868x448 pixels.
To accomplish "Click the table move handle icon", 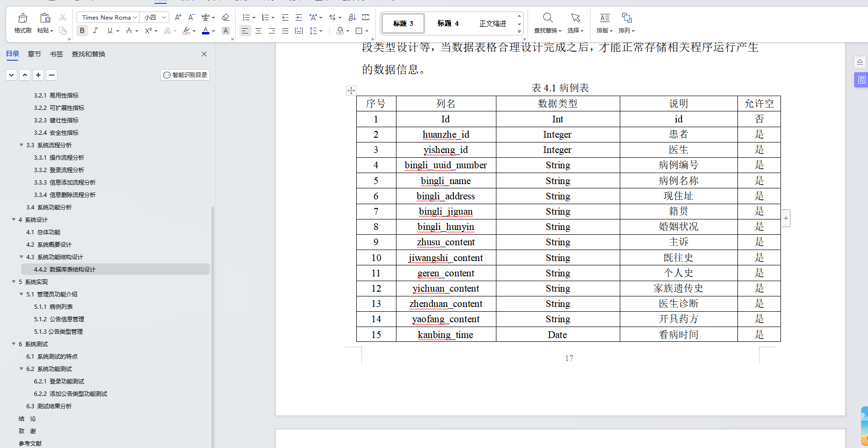I will (351, 90).
